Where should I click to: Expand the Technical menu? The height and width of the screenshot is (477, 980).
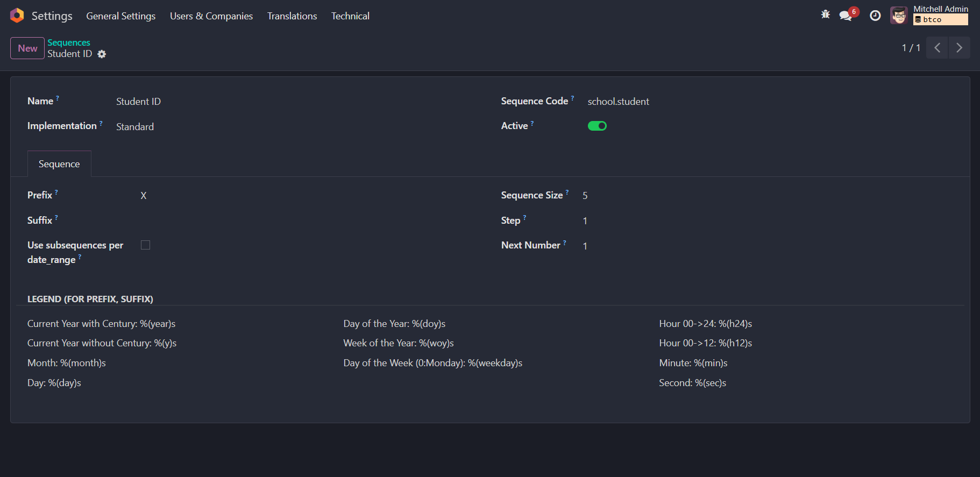click(350, 16)
